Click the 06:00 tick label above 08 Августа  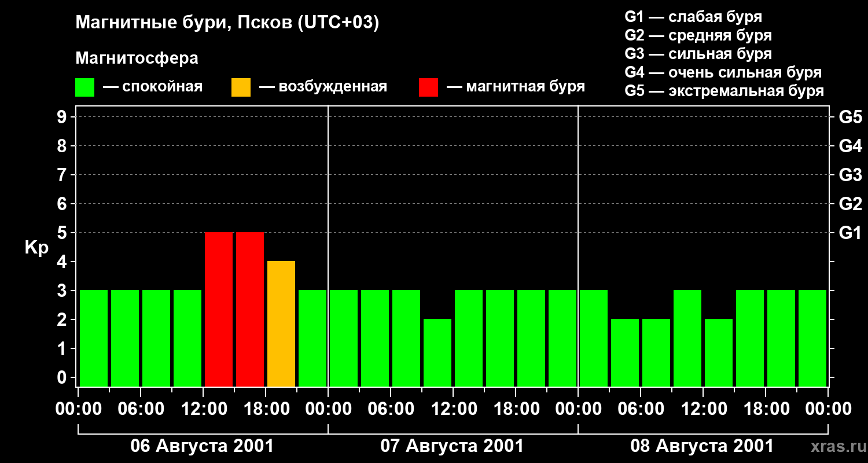(641, 409)
